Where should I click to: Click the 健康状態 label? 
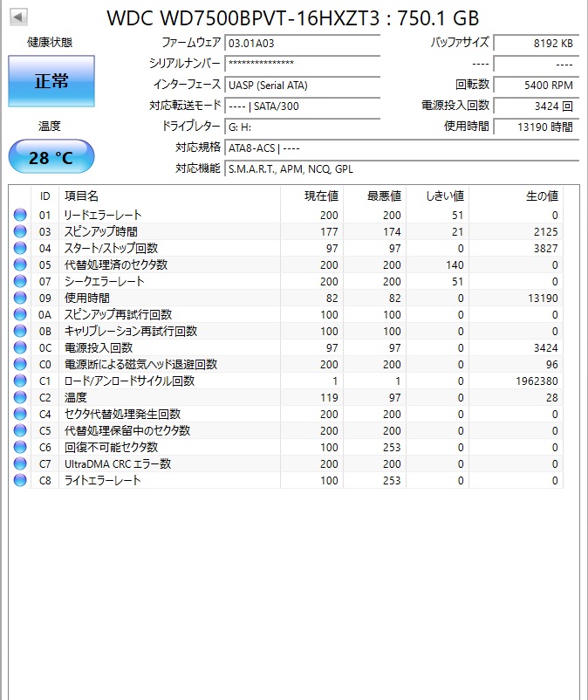click(50, 43)
